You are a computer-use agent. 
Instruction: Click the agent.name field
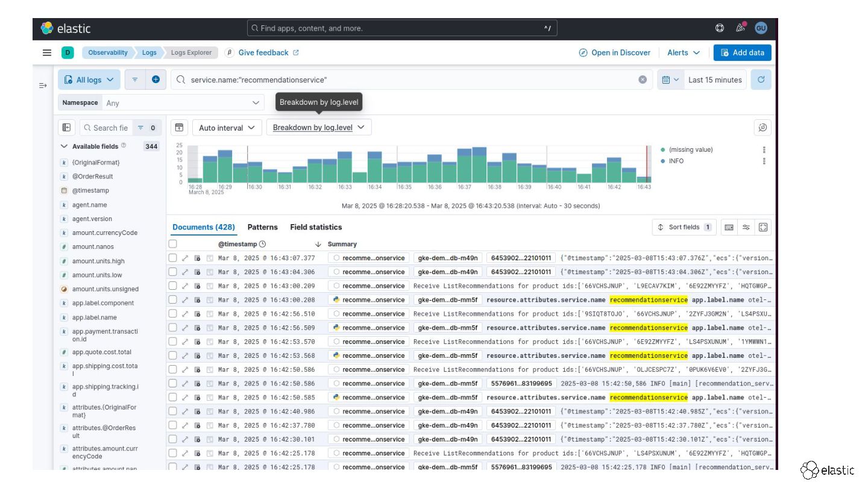click(x=89, y=205)
